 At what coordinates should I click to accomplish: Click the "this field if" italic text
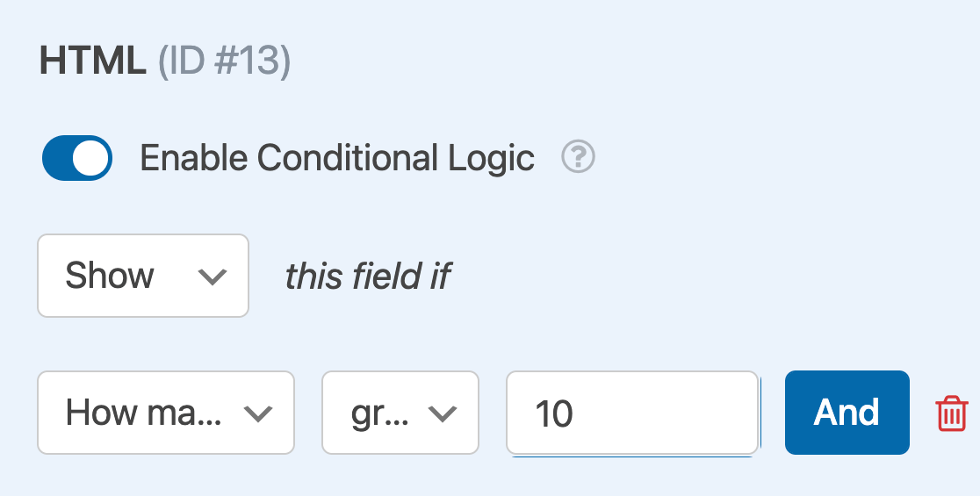click(x=367, y=277)
